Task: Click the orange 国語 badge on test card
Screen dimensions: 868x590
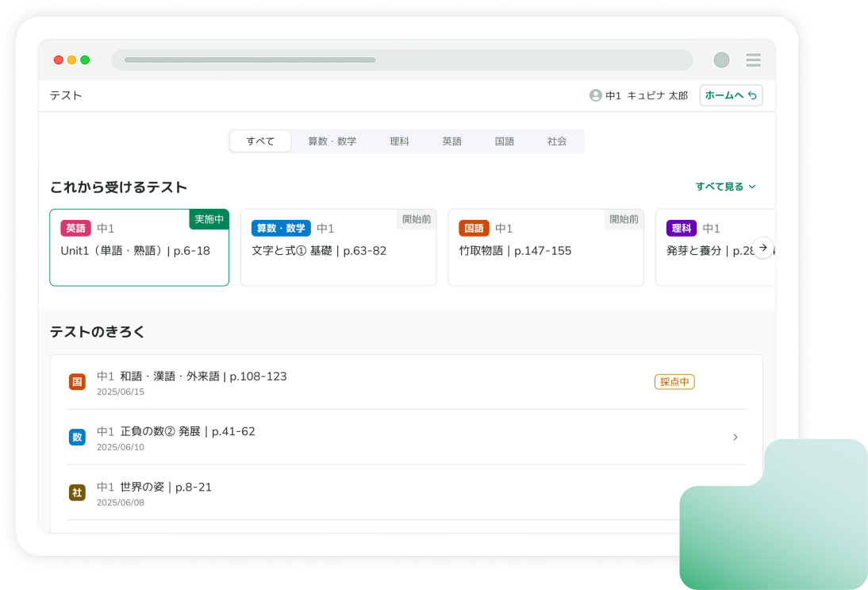Action: pos(474,228)
